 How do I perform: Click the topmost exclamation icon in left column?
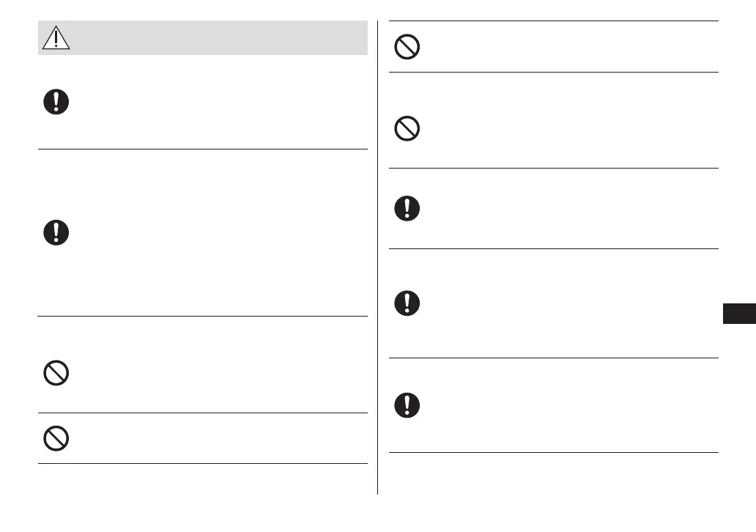[x=56, y=102]
